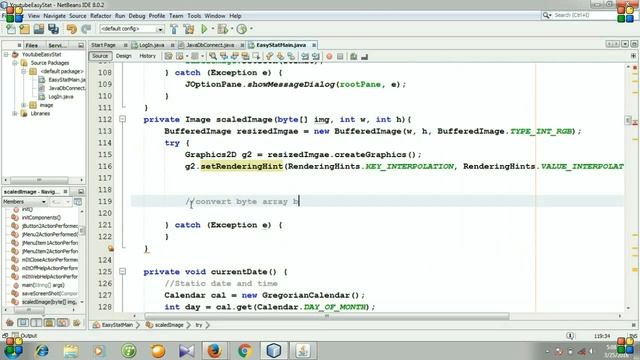Screen dimensions: 640x360
Task: Click the Comment lines editor icon
Action: pos(353,56)
